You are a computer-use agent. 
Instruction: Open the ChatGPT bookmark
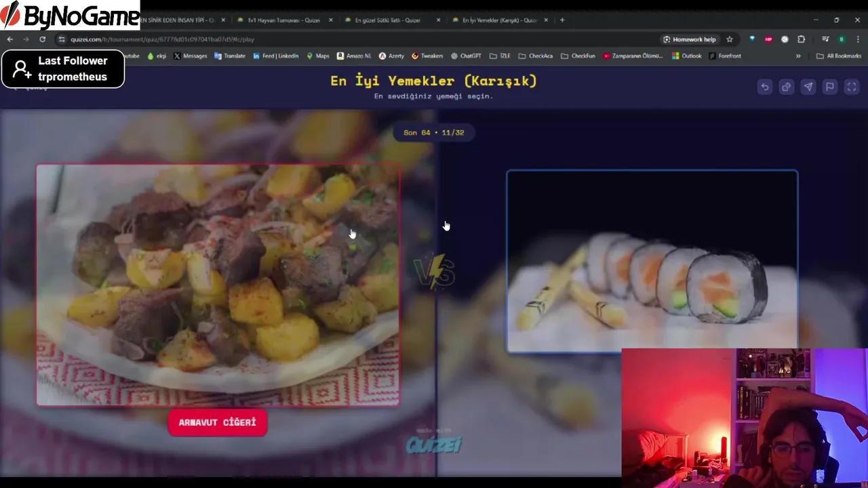(x=466, y=56)
